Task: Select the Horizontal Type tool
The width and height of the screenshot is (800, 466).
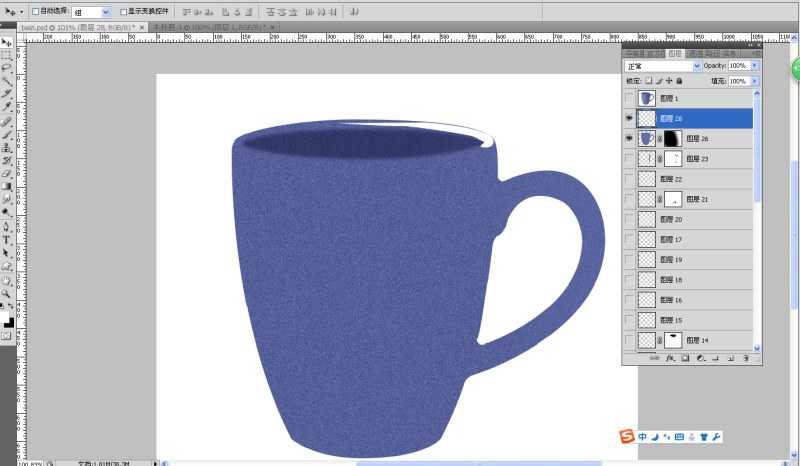Action: (6, 240)
